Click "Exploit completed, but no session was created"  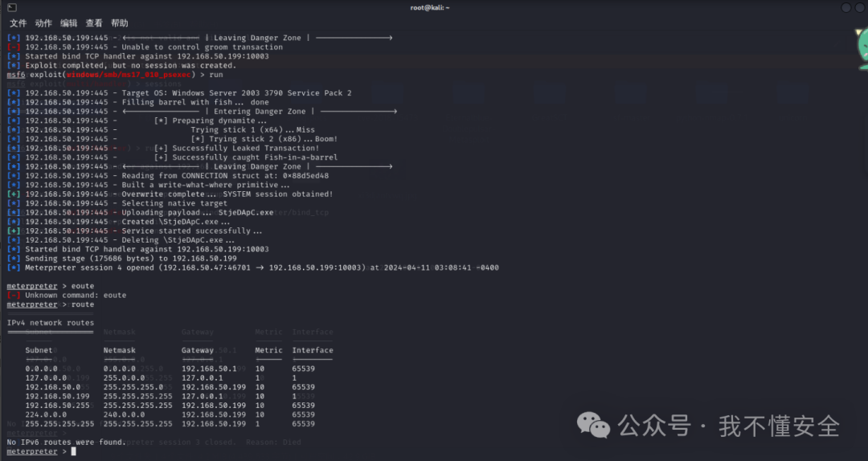[x=122, y=65]
